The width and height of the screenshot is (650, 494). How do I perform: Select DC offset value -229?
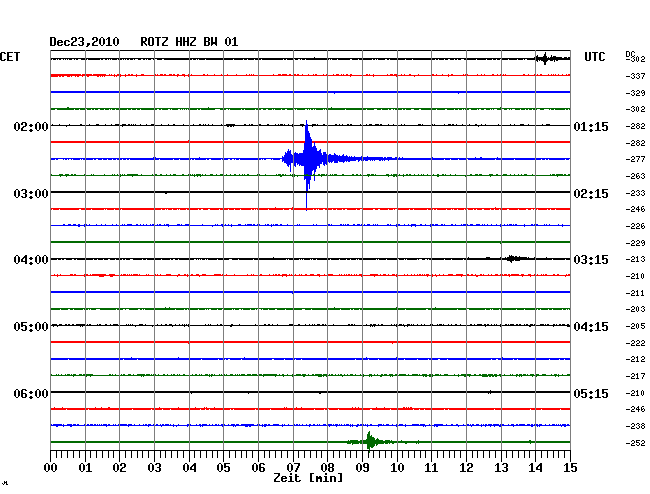pyautogui.click(x=635, y=243)
